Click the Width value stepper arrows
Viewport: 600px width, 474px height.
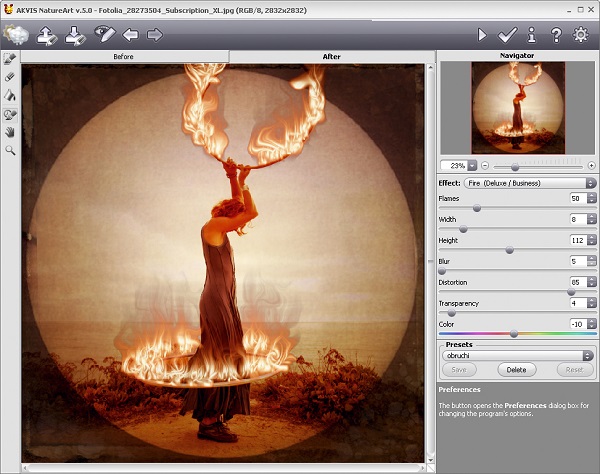(x=592, y=219)
